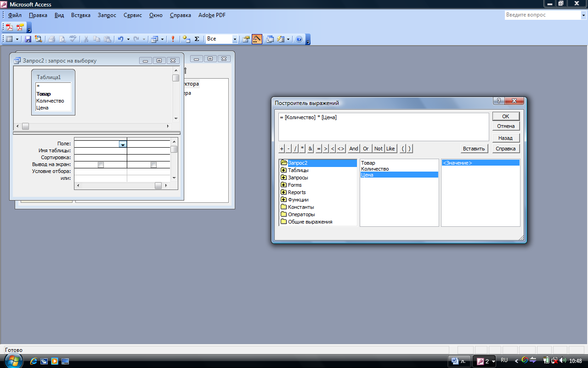Click the Отмена button

tap(506, 126)
